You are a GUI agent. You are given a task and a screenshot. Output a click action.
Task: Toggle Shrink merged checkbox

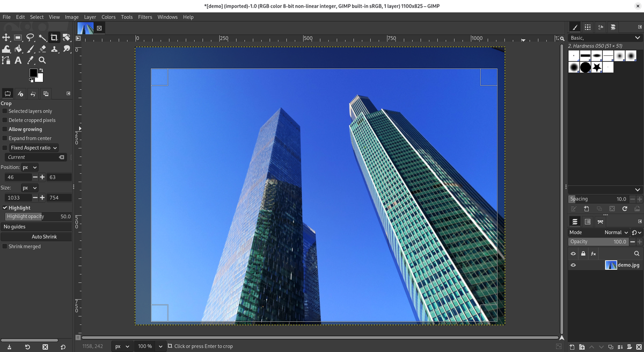point(5,247)
